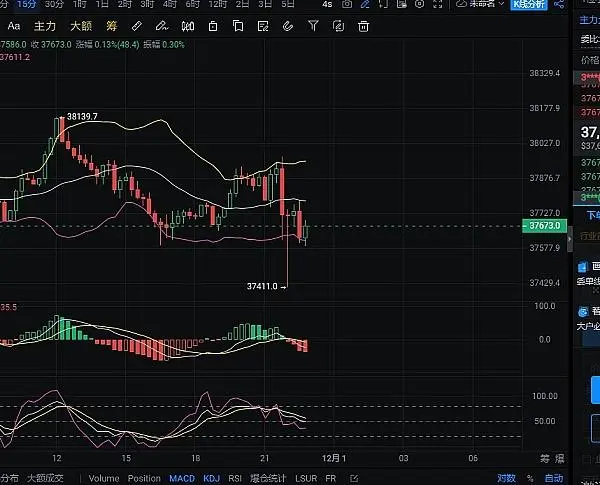
Task: Enable the Position indicator
Action: 144,478
